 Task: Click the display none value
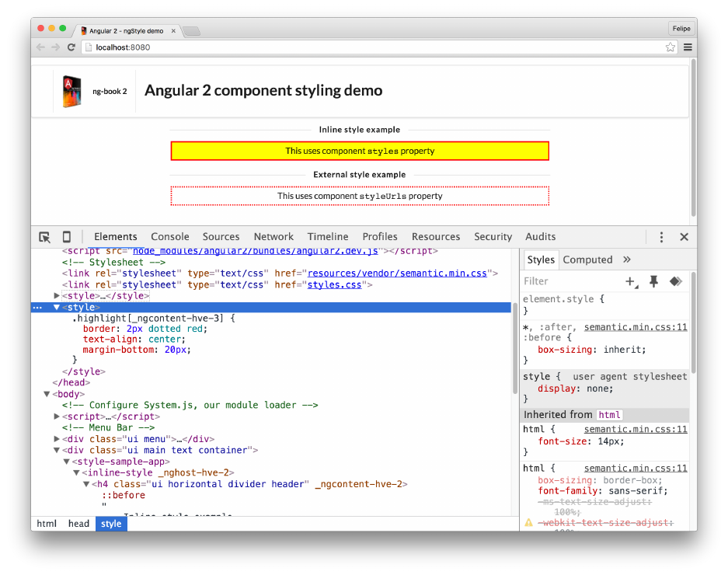599,389
